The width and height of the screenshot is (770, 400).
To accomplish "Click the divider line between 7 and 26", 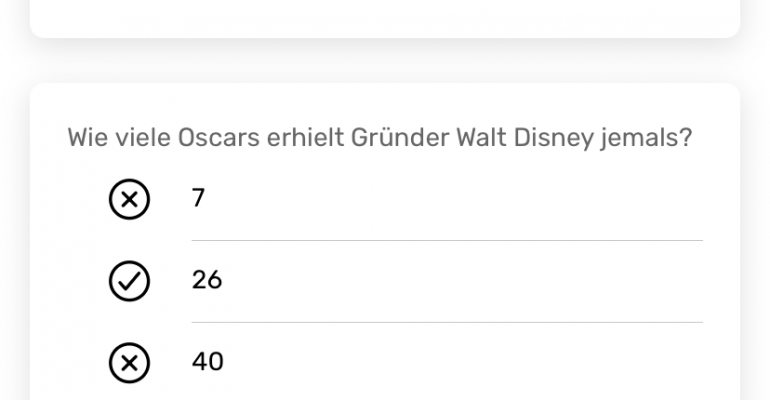I will tap(447, 240).
